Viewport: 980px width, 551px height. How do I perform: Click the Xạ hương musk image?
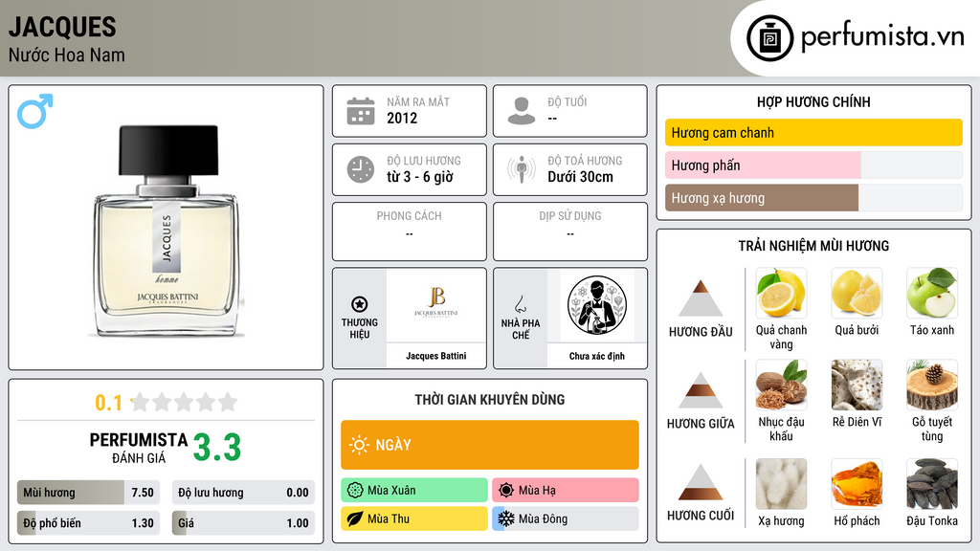pyautogui.click(x=781, y=484)
